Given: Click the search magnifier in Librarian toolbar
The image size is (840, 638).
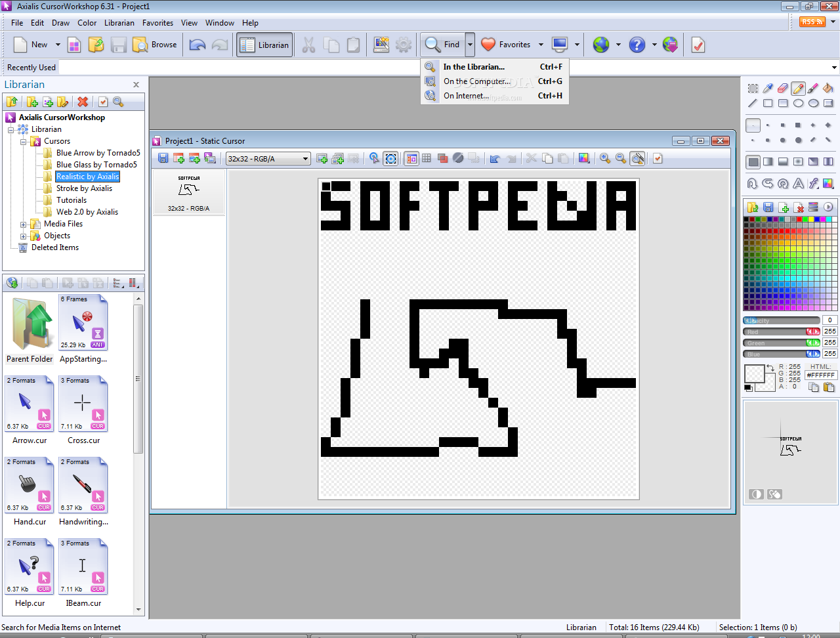Looking at the screenshot, I should click(118, 102).
